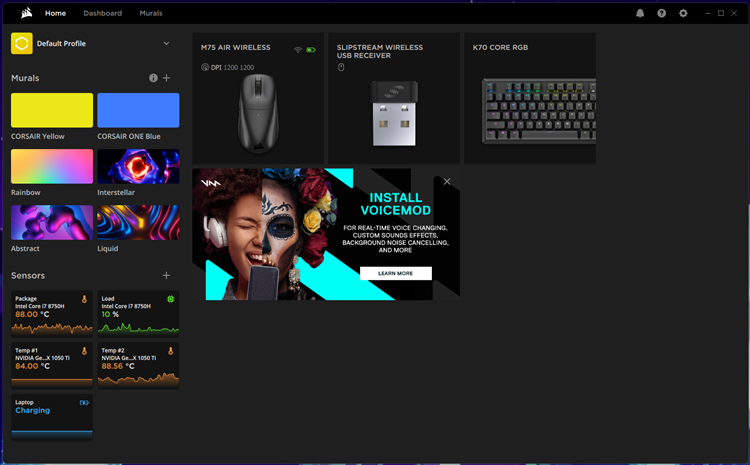Select the Abstract mural thumbnail
The width and height of the screenshot is (750, 465).
point(52,222)
